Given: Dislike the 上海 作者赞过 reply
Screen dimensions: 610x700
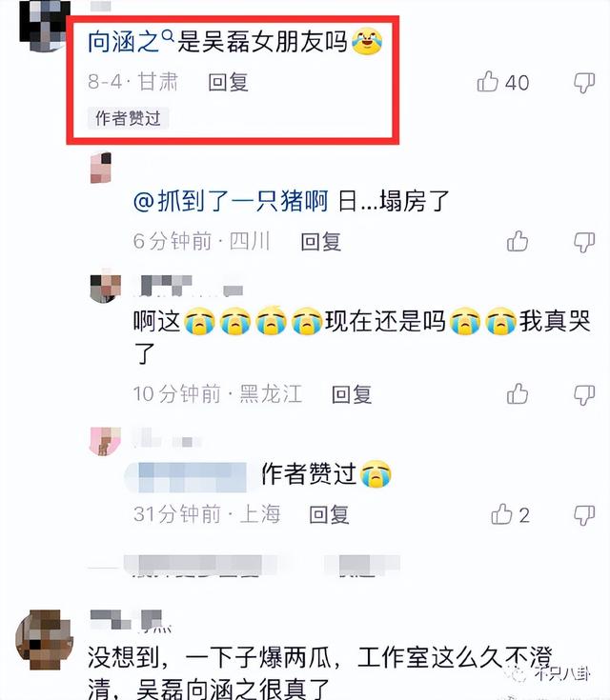Looking at the screenshot, I should point(584,515).
